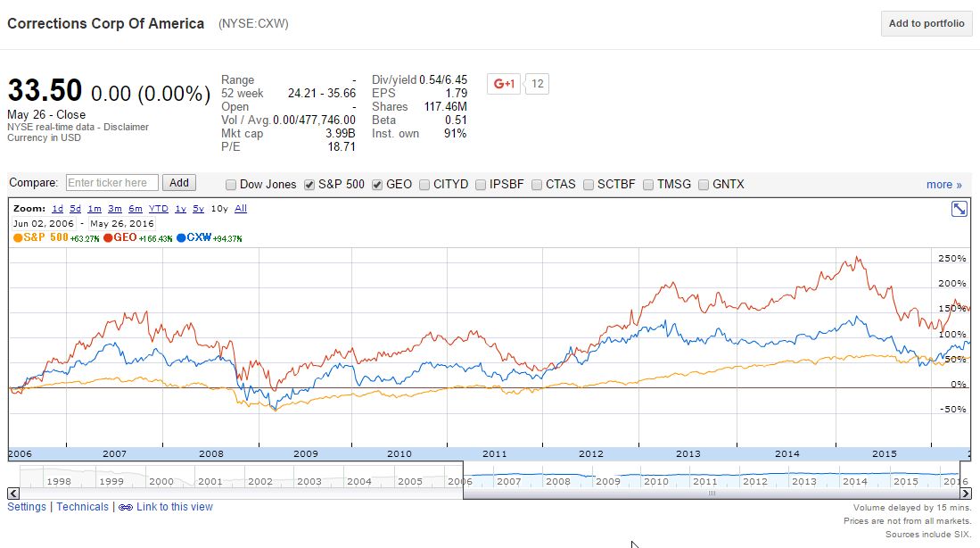Click the CXW blue legend dot
The width and height of the screenshot is (980, 548).
click(x=181, y=237)
